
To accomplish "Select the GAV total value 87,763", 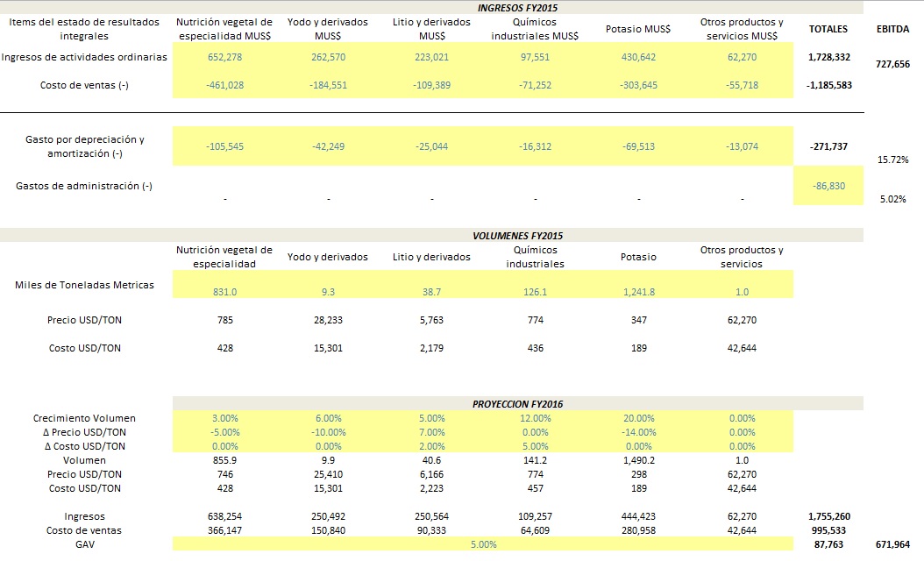I will (x=829, y=544).
